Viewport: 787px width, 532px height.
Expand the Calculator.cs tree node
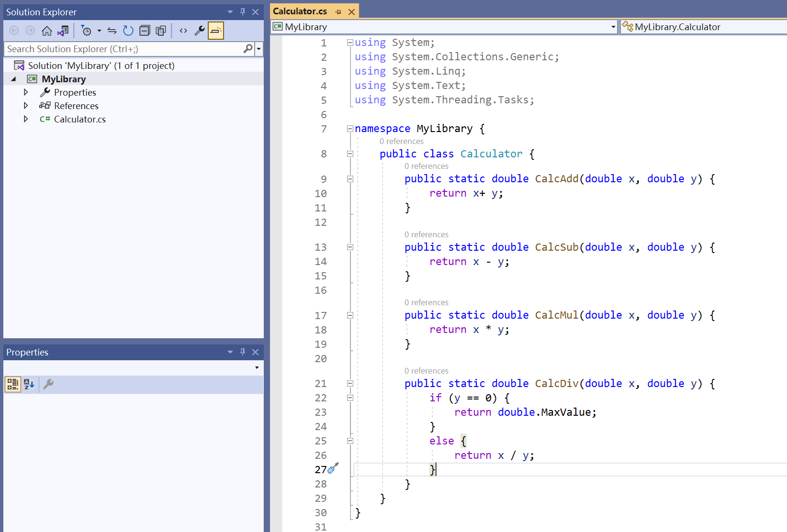point(26,119)
